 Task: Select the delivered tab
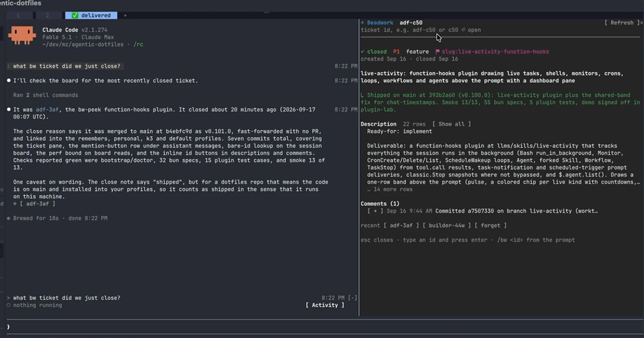[x=91, y=15]
